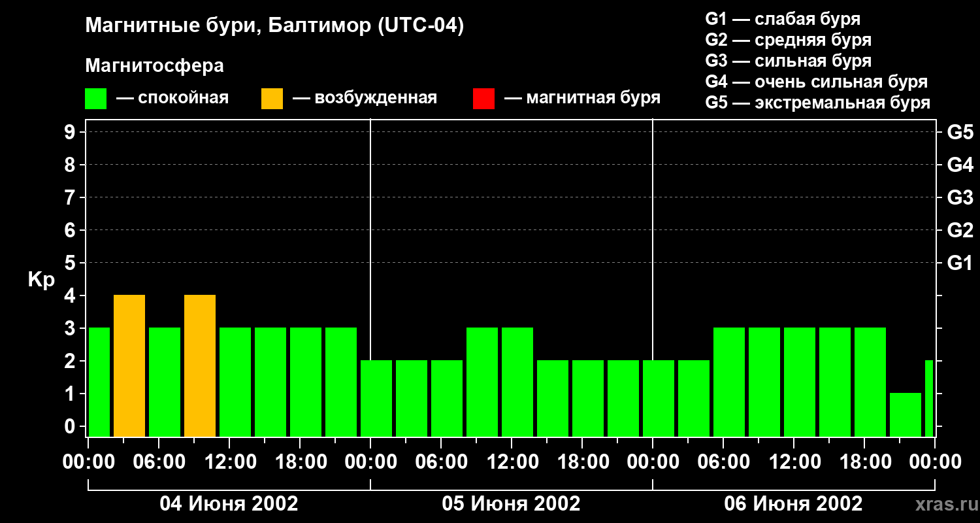The height and width of the screenshot is (523, 980).
Task: Click the 18:00 time label under 04 Июня
Action: 300,462
